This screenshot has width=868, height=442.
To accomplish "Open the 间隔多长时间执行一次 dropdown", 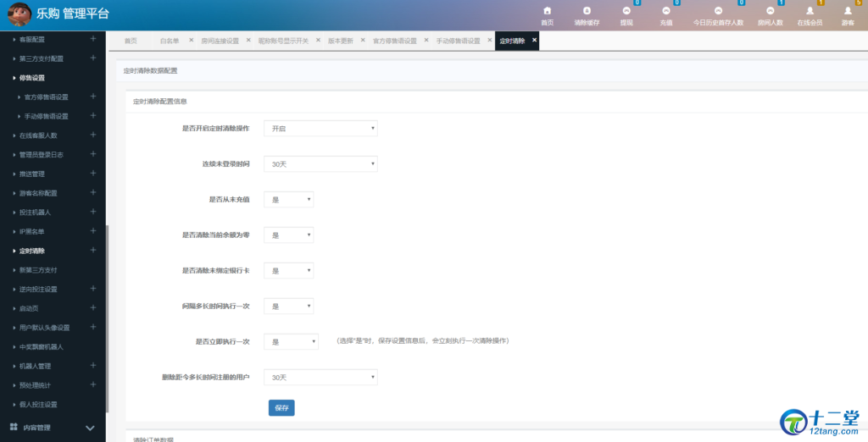I will pyautogui.click(x=288, y=306).
